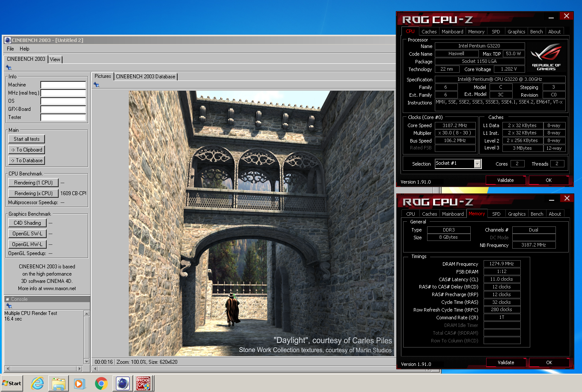The height and width of the screenshot is (392, 582).
Task: Click Validate in upper CPU-Z window
Action: [505, 180]
